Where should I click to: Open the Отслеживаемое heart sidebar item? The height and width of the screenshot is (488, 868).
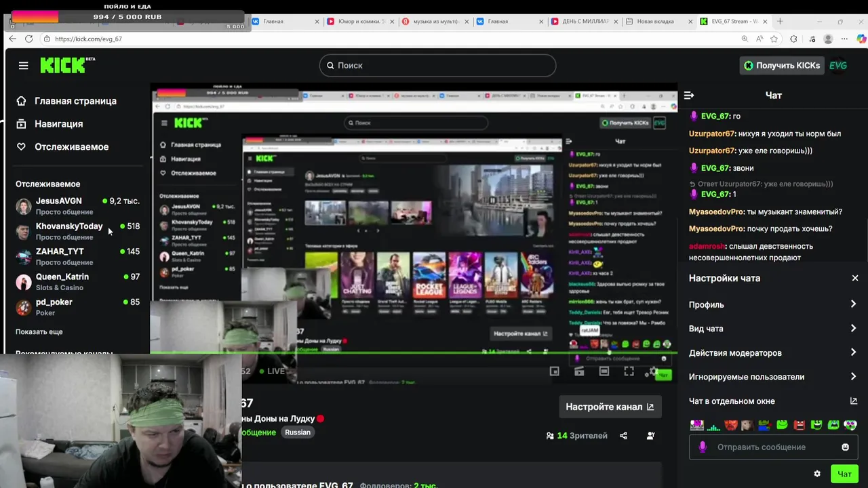[x=62, y=147]
